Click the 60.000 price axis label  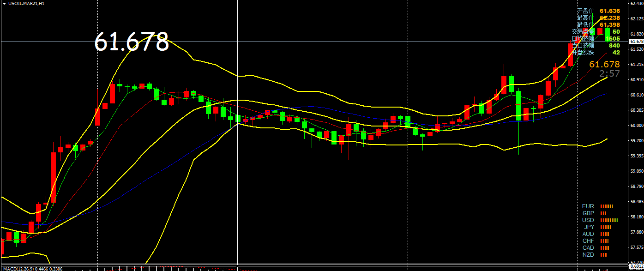(x=637, y=126)
